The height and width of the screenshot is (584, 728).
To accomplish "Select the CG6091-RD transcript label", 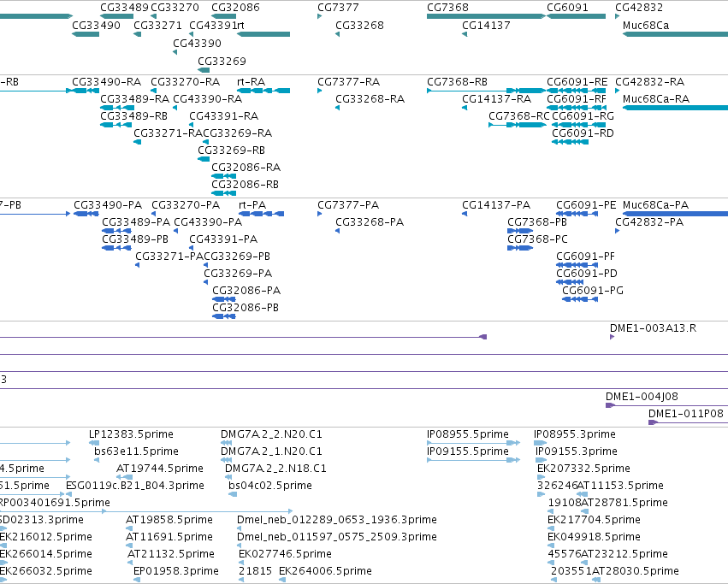I will coord(583,133).
